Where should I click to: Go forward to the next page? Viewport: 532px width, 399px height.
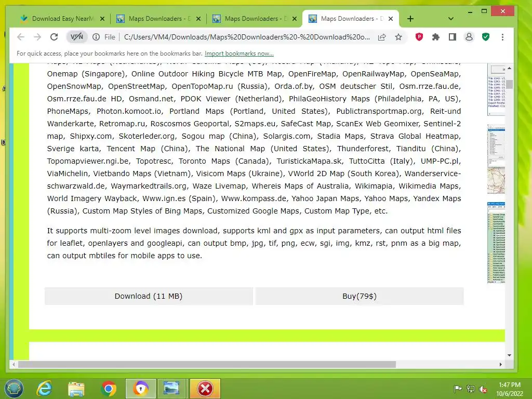click(37, 37)
